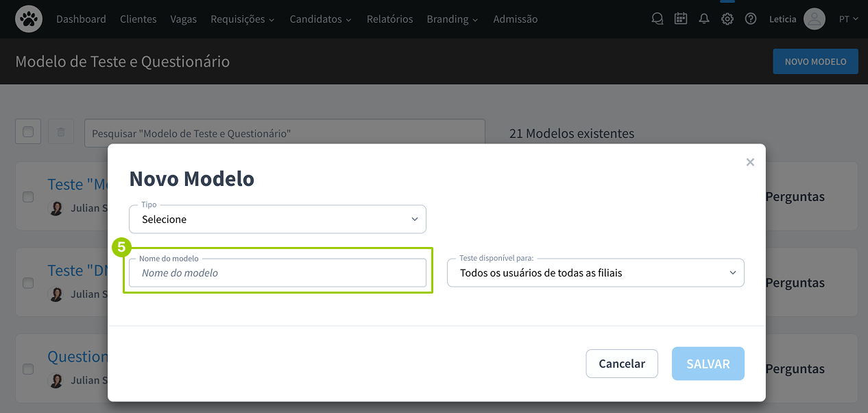Expand the Teste disponível para dropdown
868x413 pixels.
click(595, 273)
